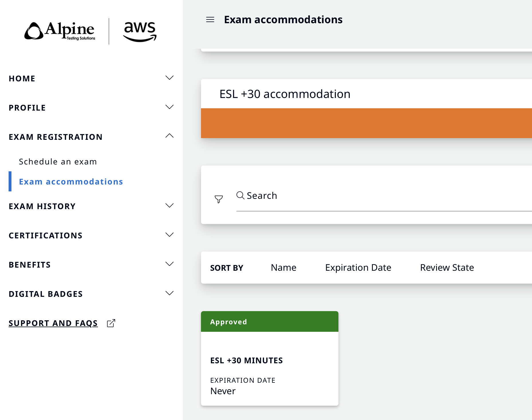Click the Search input field
The width and height of the screenshot is (532, 420).
pos(372,196)
